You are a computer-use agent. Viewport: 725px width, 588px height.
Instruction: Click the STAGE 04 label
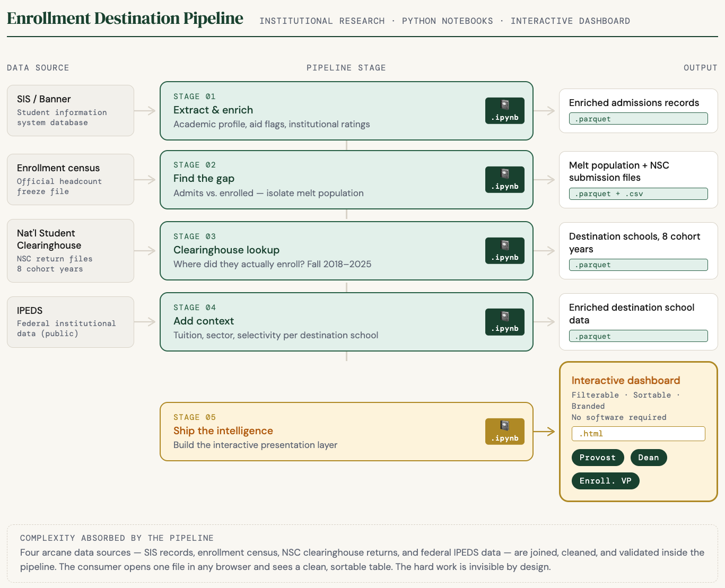pyautogui.click(x=195, y=308)
